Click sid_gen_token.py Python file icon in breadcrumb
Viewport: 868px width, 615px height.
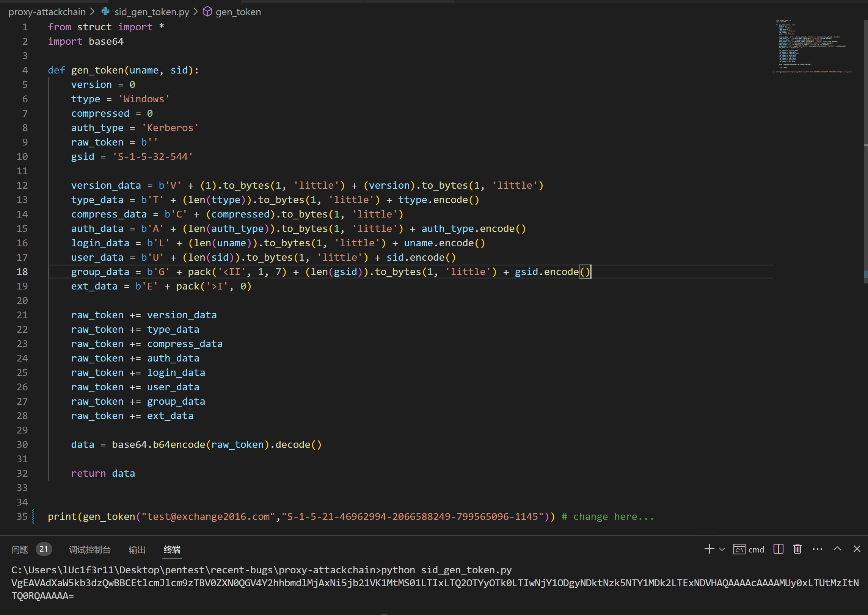tap(106, 12)
